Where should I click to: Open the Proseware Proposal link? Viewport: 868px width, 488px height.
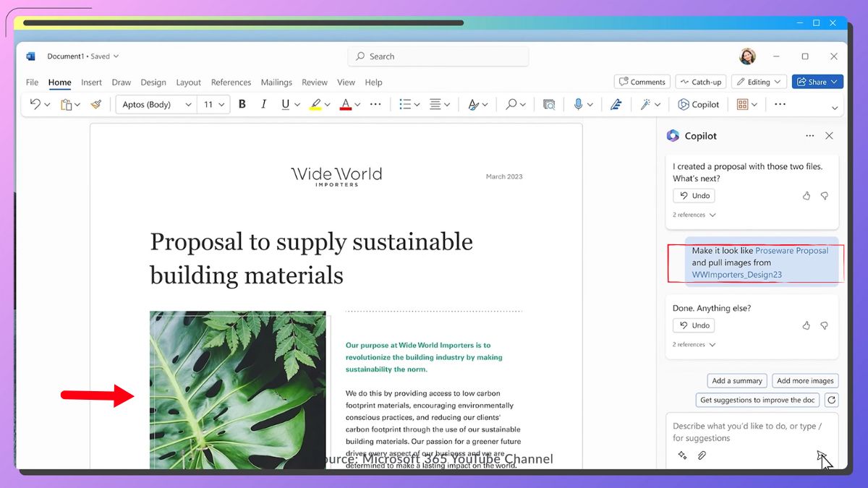pos(791,251)
